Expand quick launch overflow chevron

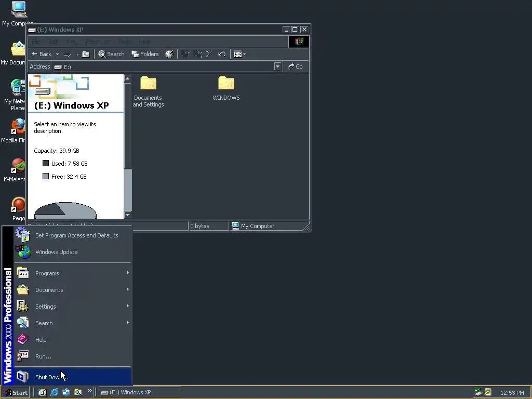click(89, 391)
